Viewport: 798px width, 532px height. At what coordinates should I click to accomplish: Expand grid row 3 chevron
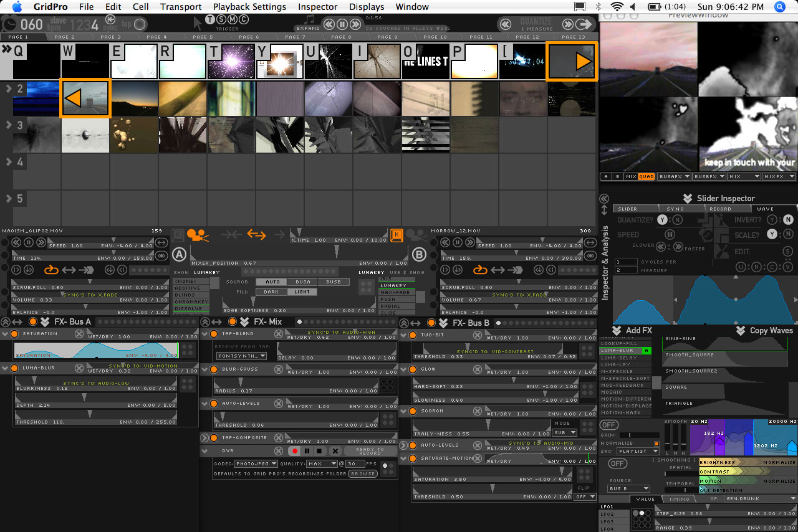(8, 125)
